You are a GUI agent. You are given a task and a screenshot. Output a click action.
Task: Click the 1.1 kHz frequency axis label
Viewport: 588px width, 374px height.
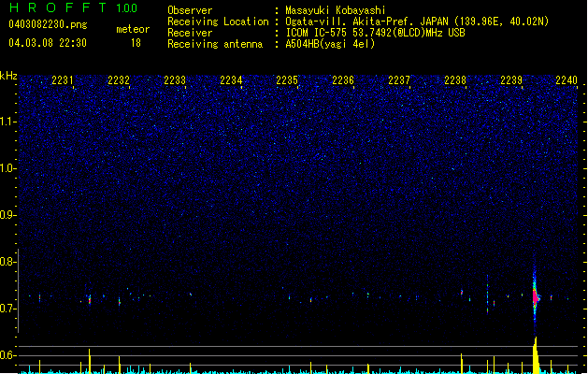pyautogui.click(x=7, y=122)
